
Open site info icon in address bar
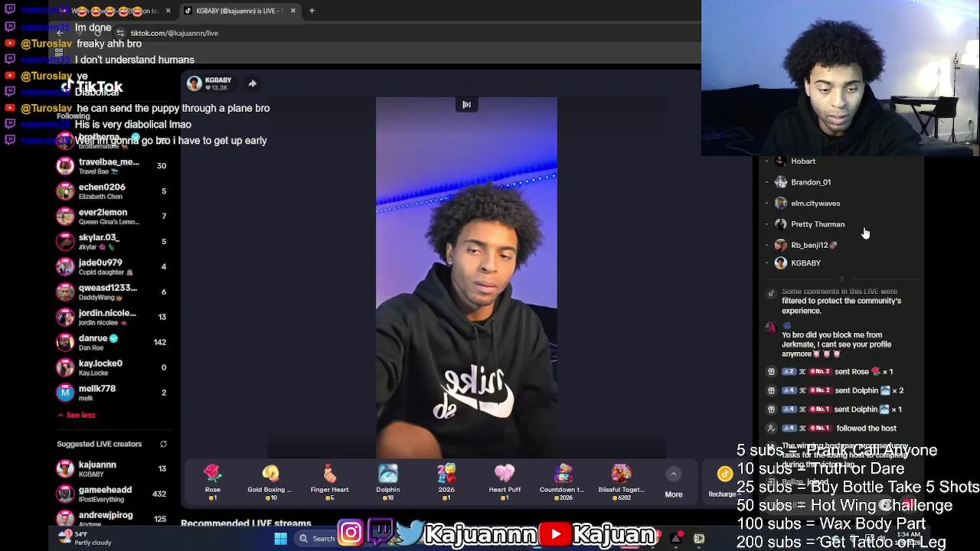(120, 33)
